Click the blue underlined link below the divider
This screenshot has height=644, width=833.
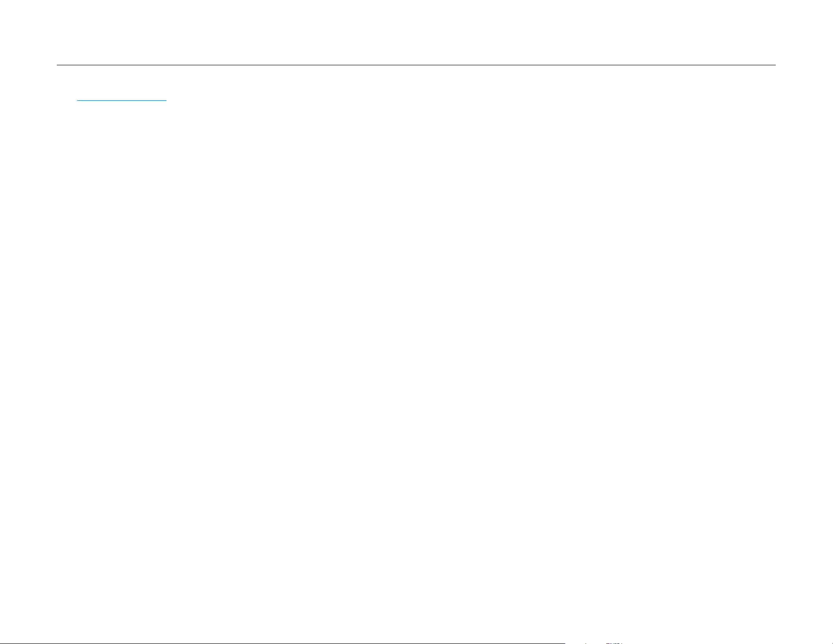tap(122, 100)
